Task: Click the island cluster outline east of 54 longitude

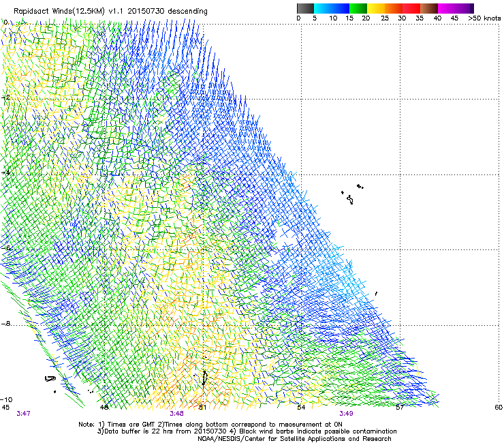Action: point(352,194)
